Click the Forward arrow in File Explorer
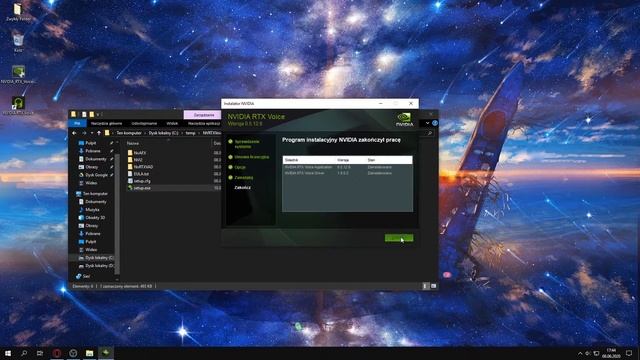 pos(84,133)
